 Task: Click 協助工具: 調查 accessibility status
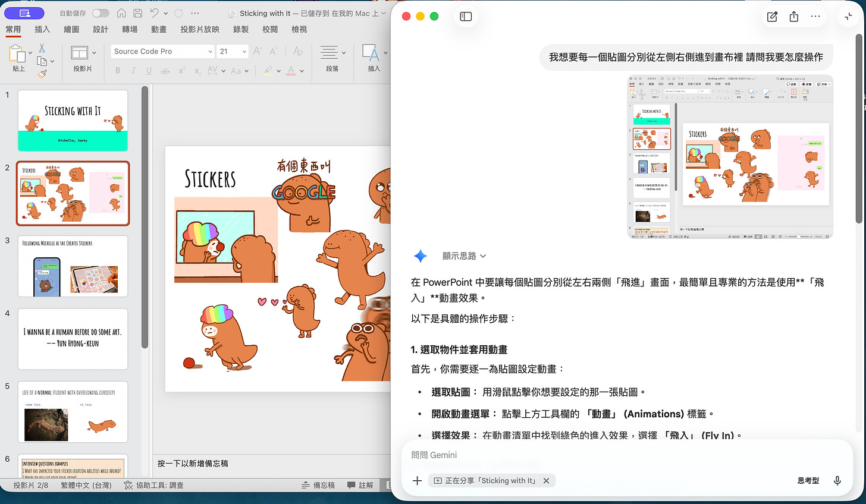point(153,486)
